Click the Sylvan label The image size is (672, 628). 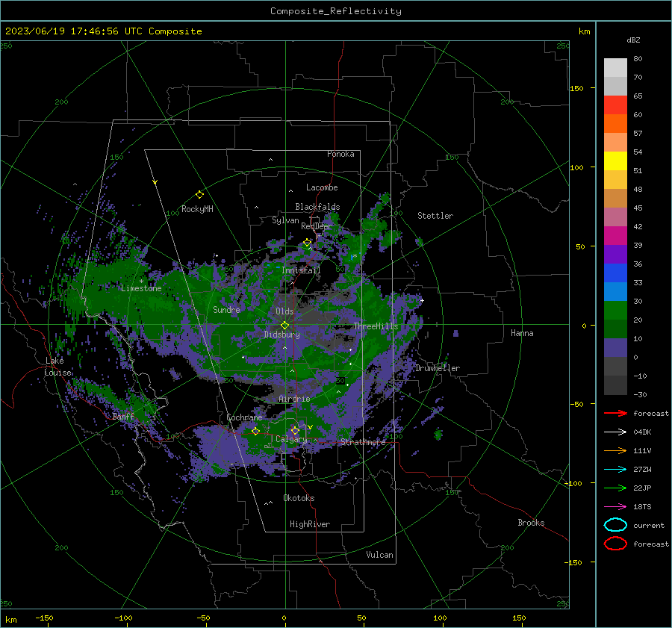tap(285, 220)
